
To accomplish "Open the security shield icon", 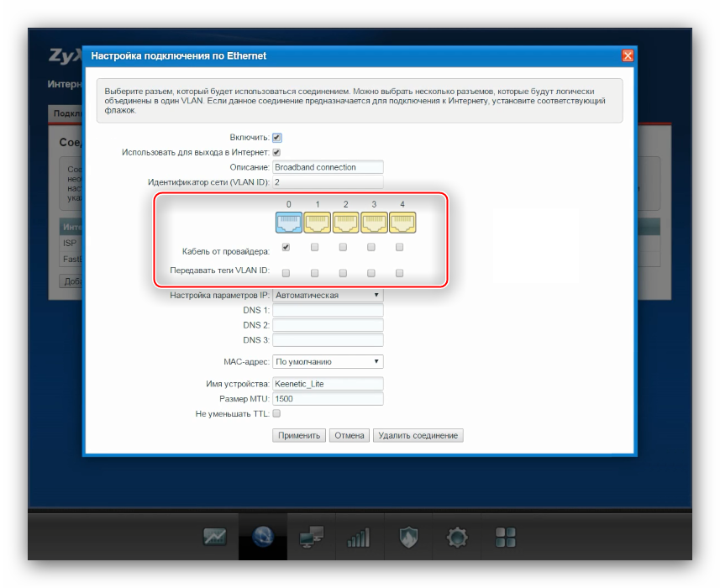I will [408, 537].
